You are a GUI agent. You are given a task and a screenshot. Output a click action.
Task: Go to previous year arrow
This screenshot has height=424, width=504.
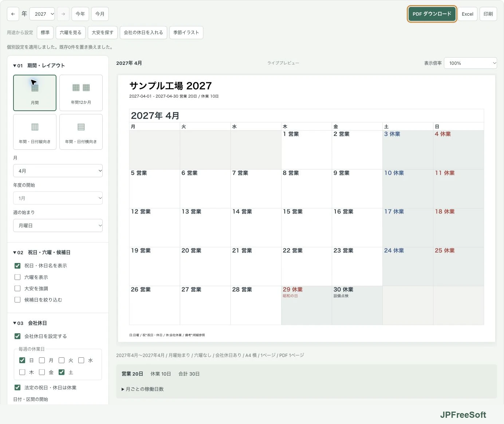(x=13, y=14)
